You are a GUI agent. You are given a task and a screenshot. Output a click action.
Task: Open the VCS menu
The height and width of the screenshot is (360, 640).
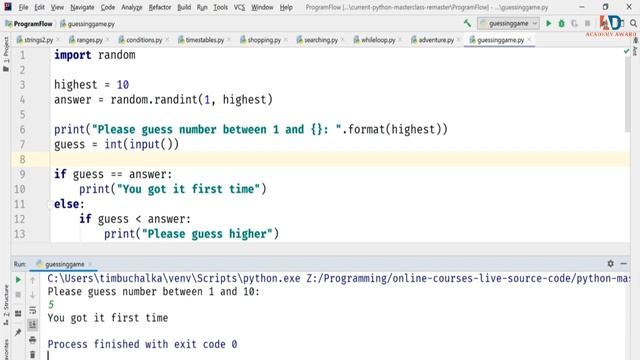point(239,7)
